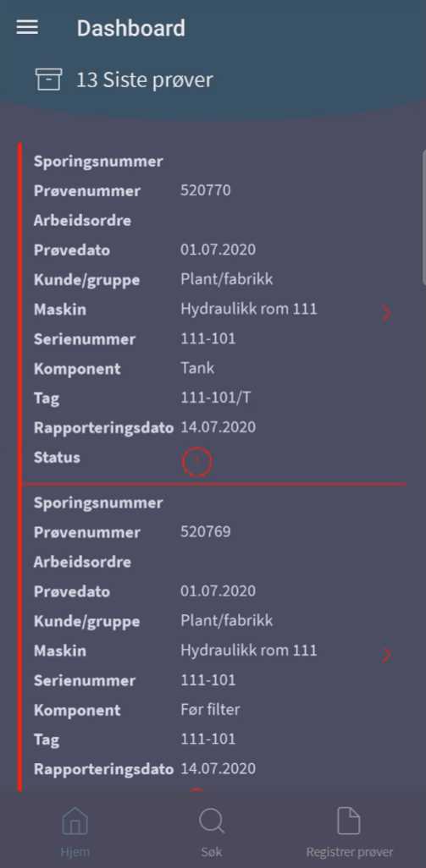The height and width of the screenshot is (868, 426).
Task: Click the Tank component value
Action: 197,368
